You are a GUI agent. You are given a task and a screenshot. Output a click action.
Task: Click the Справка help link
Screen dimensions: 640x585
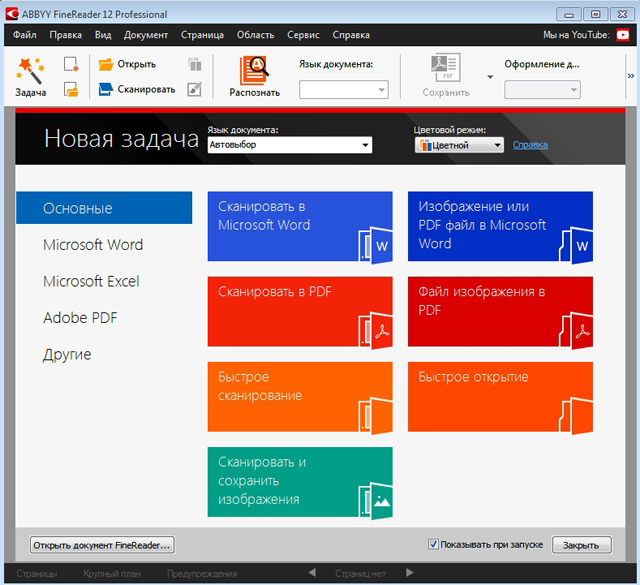[x=530, y=145]
